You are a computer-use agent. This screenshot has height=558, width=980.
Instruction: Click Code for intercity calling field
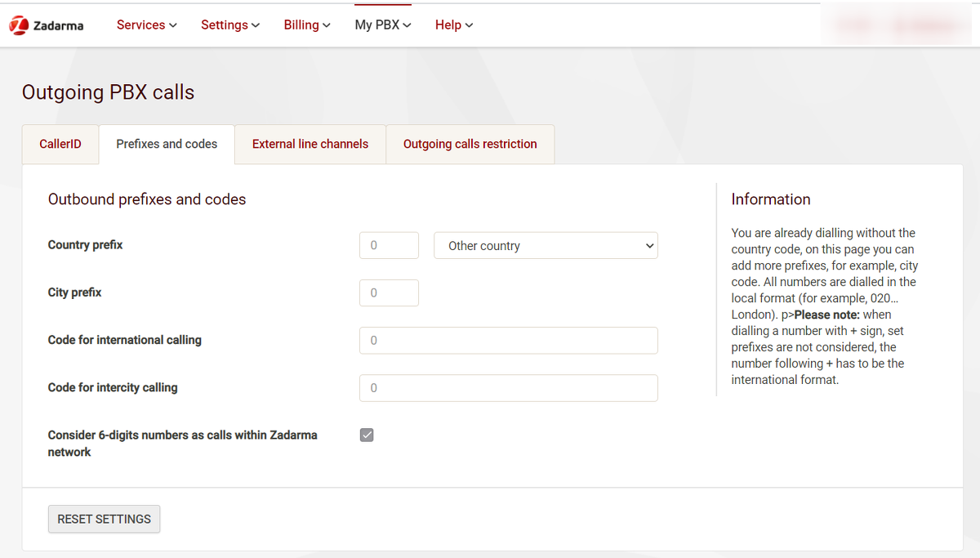coord(508,388)
